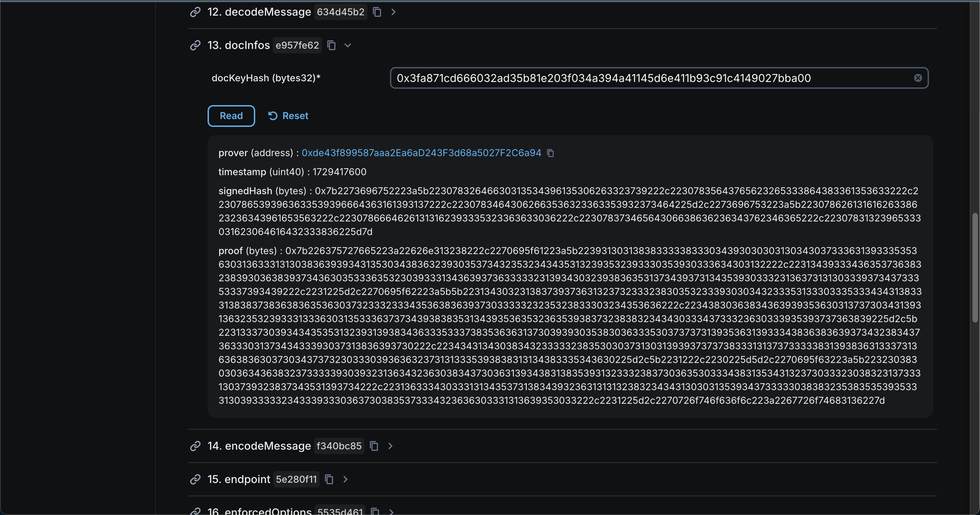Expand the endpoint method
The height and width of the screenshot is (515, 980).
(345, 479)
